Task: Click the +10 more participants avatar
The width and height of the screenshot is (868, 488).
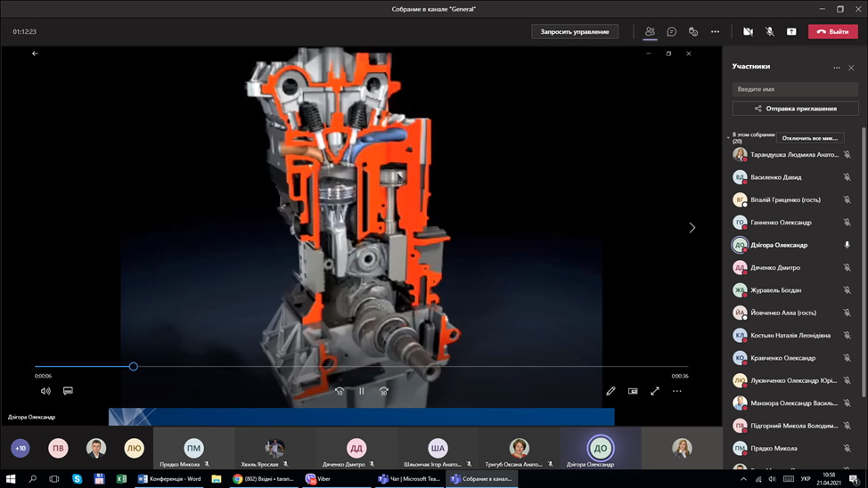Action: point(20,448)
